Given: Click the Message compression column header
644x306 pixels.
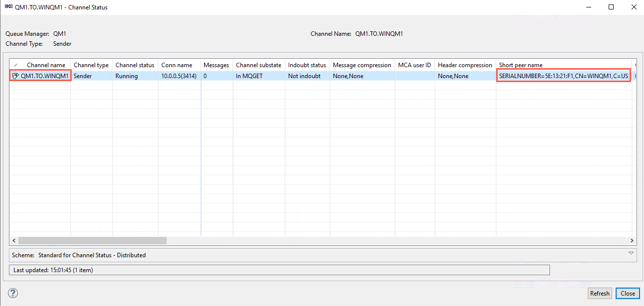Looking at the screenshot, I should (x=362, y=65).
